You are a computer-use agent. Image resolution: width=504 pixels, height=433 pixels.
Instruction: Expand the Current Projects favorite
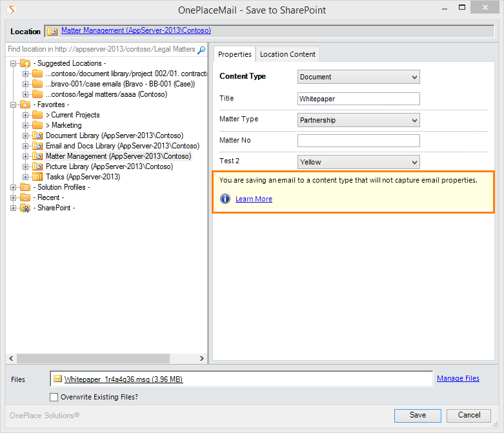25,115
